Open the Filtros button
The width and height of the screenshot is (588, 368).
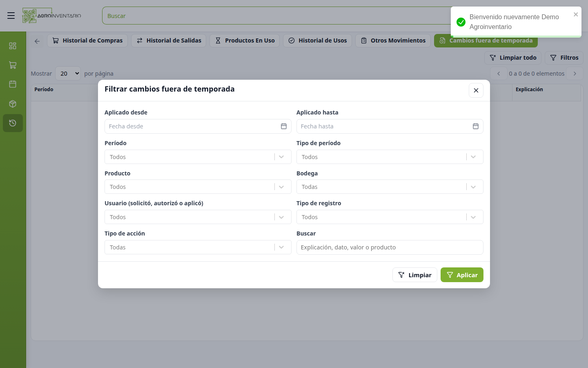tap(564, 58)
